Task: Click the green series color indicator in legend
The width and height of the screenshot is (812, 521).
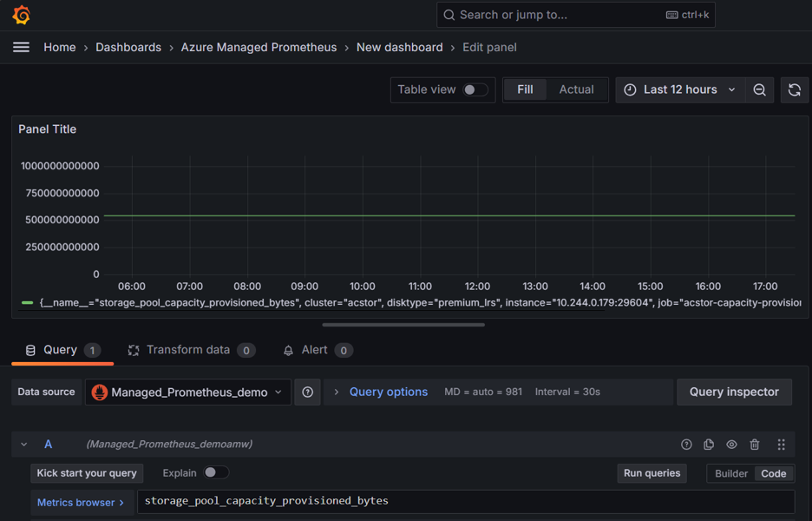Action: (x=26, y=302)
